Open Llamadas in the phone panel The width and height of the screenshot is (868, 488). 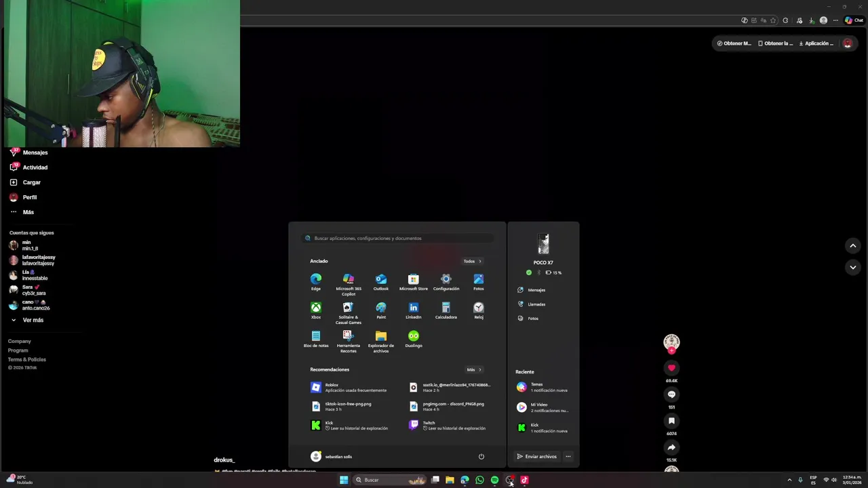click(532, 304)
